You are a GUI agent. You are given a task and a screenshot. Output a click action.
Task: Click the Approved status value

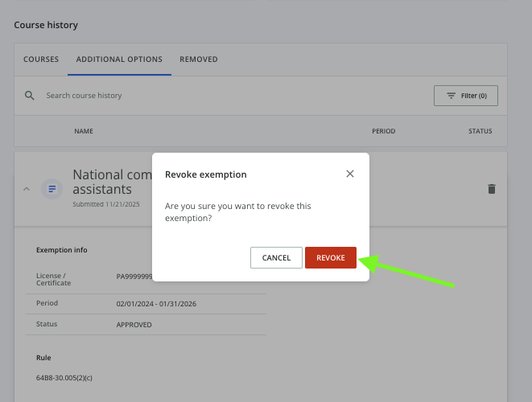coord(134,325)
